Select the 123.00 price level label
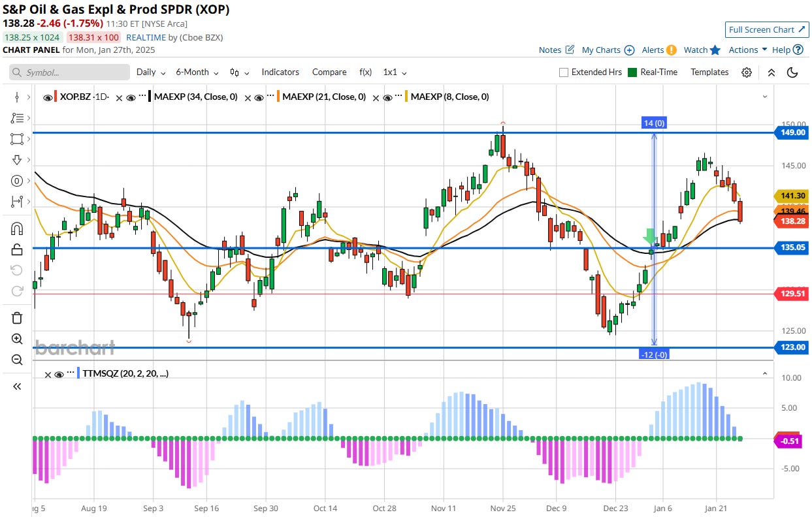812x517 pixels. coord(791,347)
